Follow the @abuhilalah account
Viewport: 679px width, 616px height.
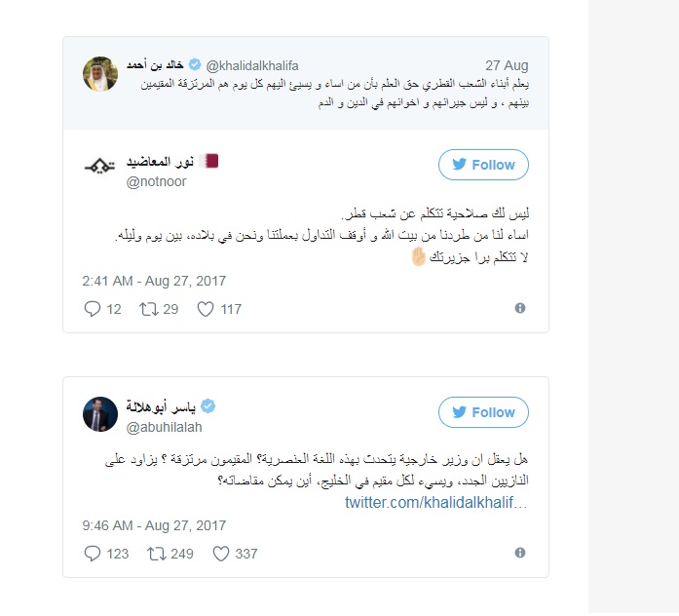483,412
